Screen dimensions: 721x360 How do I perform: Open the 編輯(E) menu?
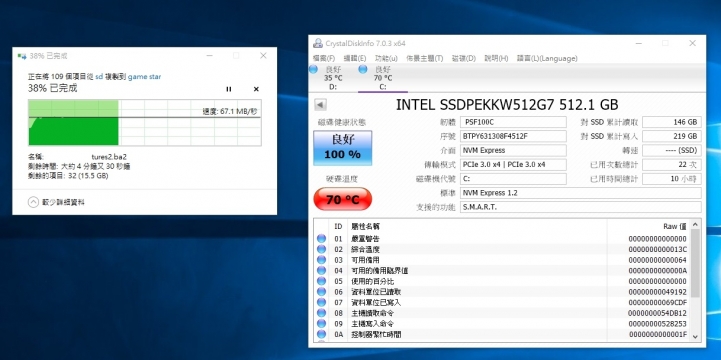(x=355, y=58)
